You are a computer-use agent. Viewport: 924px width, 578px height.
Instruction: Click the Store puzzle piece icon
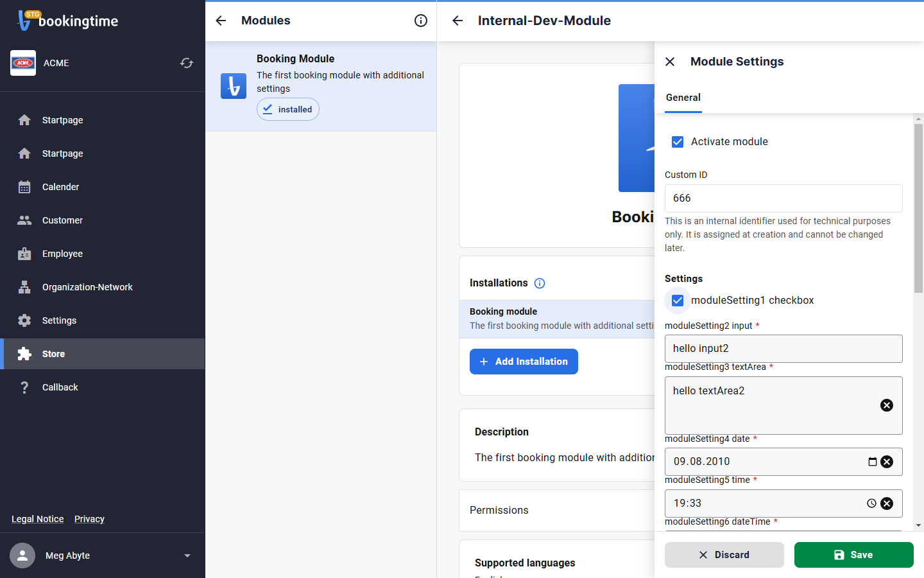click(x=24, y=354)
